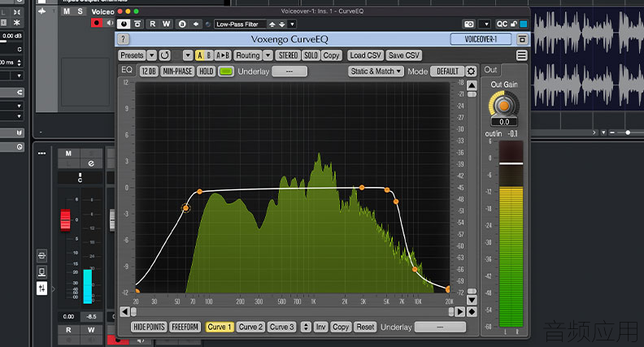
Task: Toggle FREEFORM editing mode
Action: click(x=185, y=327)
